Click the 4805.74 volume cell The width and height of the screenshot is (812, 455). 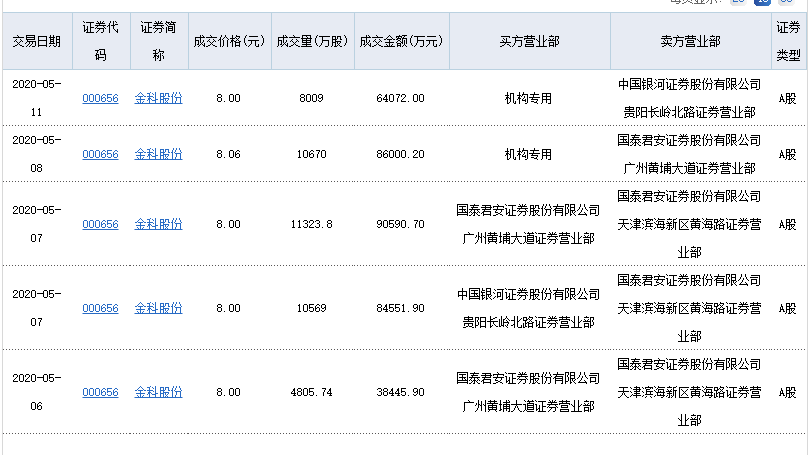point(311,392)
